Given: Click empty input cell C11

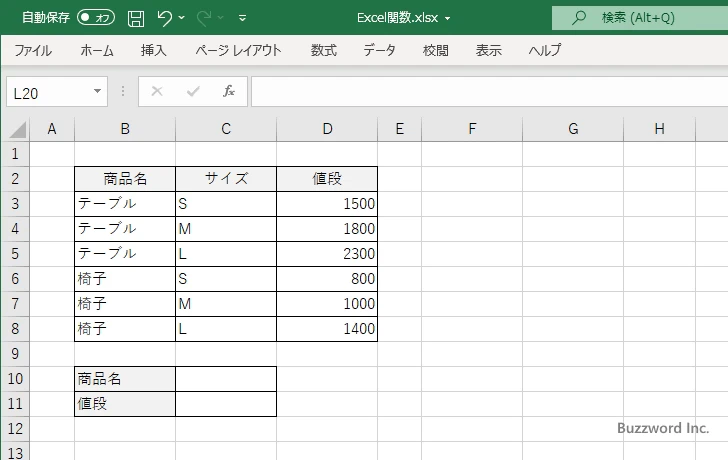Looking at the screenshot, I should pos(226,404).
